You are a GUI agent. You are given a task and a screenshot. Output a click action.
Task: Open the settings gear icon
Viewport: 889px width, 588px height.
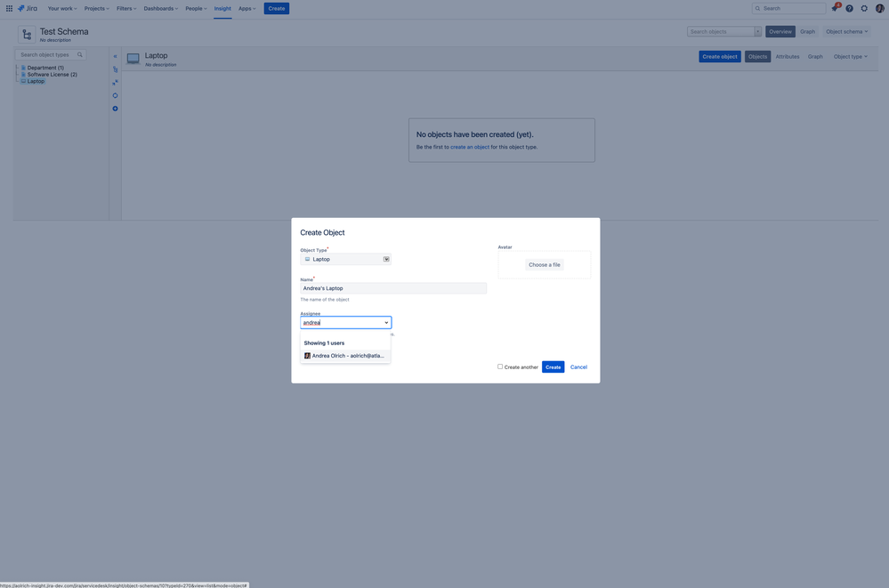tap(864, 9)
